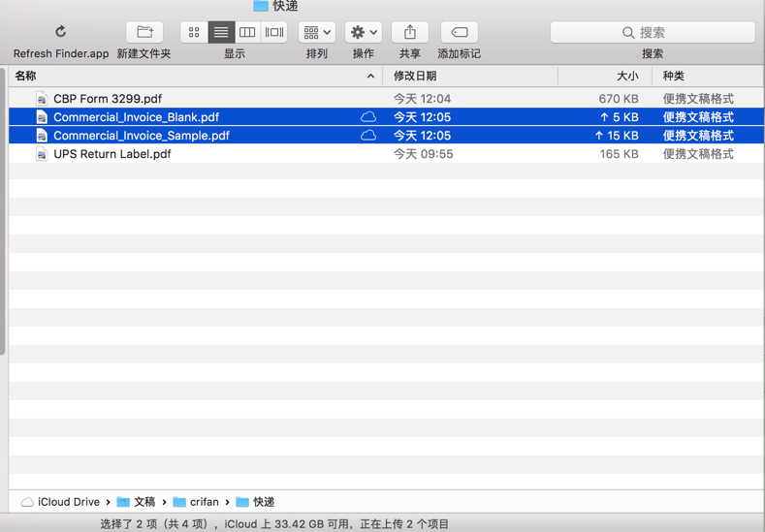Toggle sort direction arrow in 名称 column

click(370, 77)
